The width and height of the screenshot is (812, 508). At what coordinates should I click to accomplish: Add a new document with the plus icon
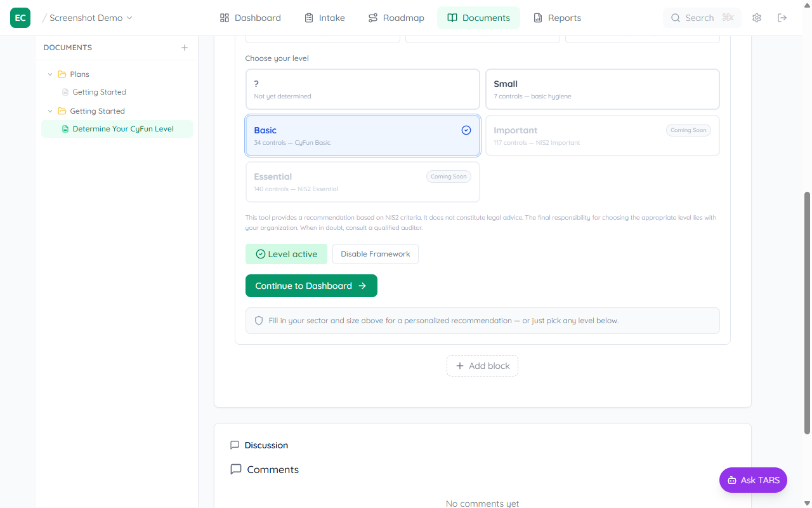[184, 47]
